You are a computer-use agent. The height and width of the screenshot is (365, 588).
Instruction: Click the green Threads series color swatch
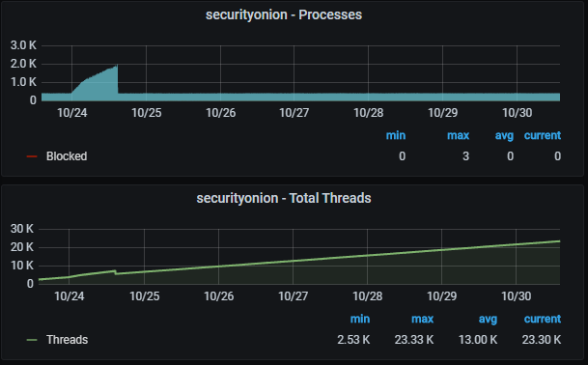(x=32, y=340)
